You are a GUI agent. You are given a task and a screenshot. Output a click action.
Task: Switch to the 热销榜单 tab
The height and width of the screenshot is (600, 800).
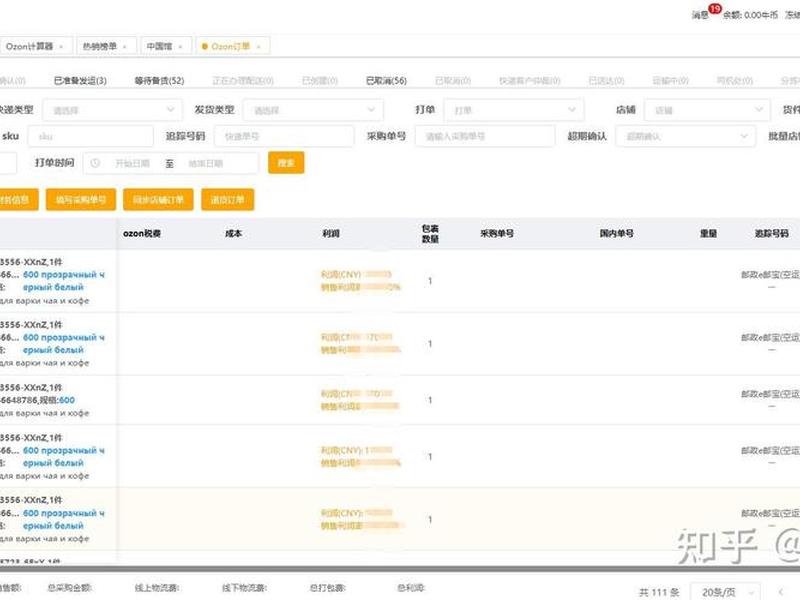coord(100,46)
